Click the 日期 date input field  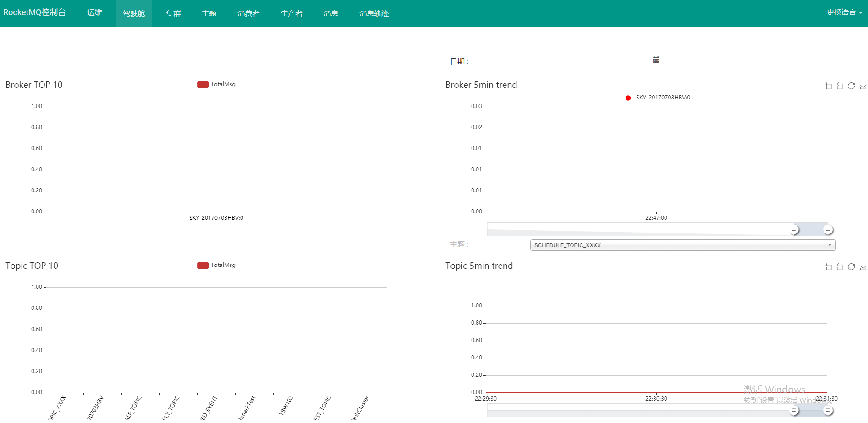pyautogui.click(x=585, y=60)
